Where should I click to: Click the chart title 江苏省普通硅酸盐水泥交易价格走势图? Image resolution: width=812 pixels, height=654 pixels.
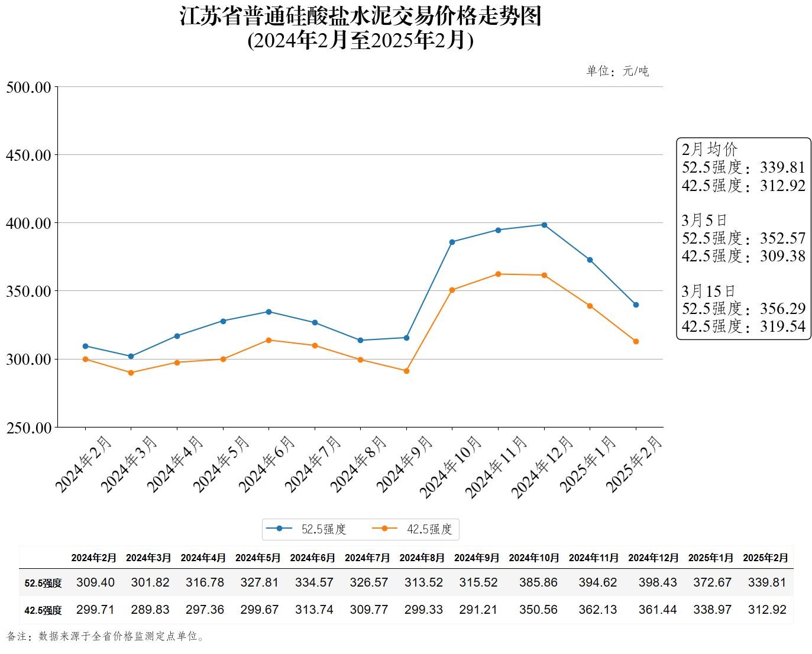point(360,17)
